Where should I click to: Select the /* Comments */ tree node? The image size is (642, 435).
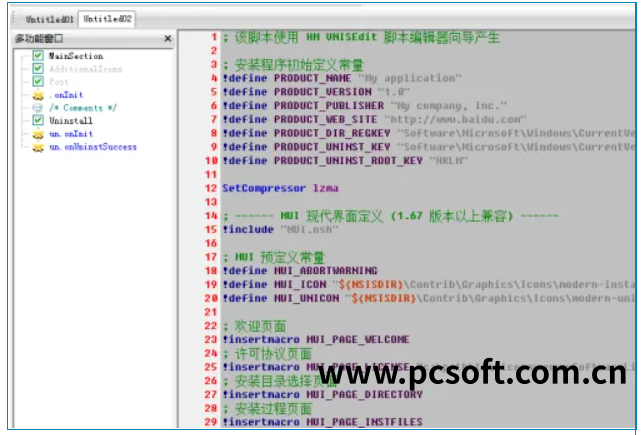click(83, 108)
